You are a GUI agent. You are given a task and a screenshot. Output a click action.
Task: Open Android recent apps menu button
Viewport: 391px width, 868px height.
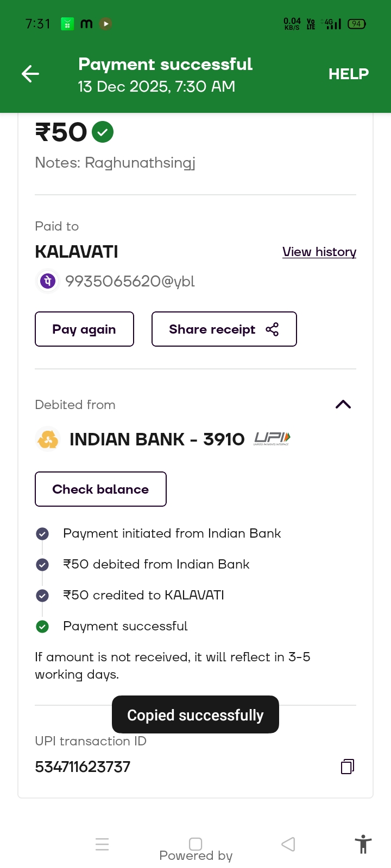(102, 844)
